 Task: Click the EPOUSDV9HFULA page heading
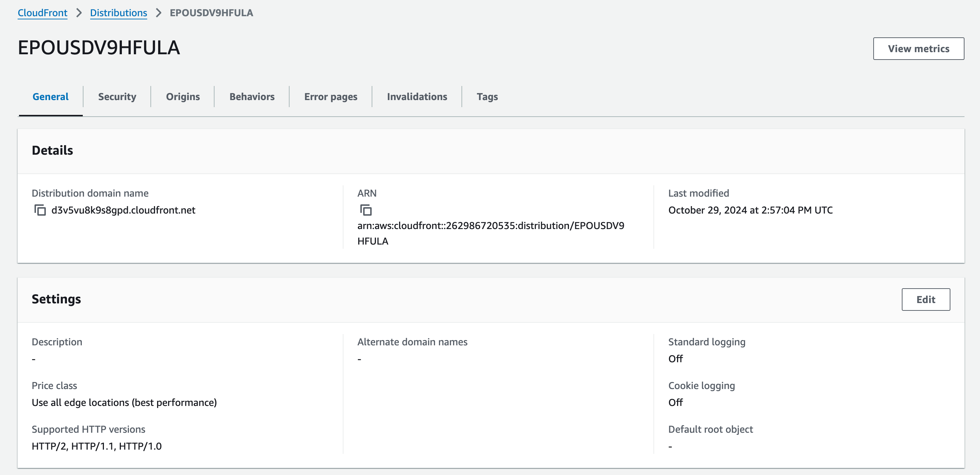tap(99, 48)
